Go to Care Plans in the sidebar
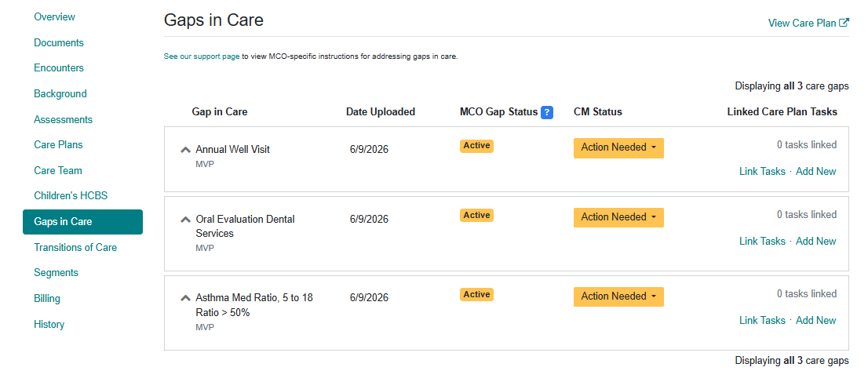The image size is (868, 371). (x=58, y=145)
